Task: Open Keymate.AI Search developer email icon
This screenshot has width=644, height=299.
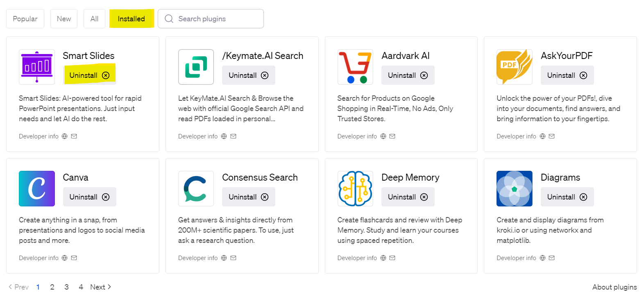Action: click(234, 136)
